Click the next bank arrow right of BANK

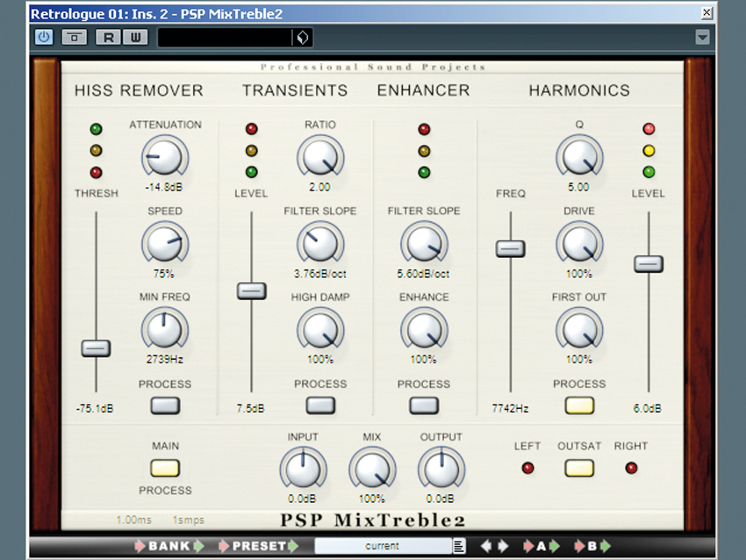(x=199, y=546)
